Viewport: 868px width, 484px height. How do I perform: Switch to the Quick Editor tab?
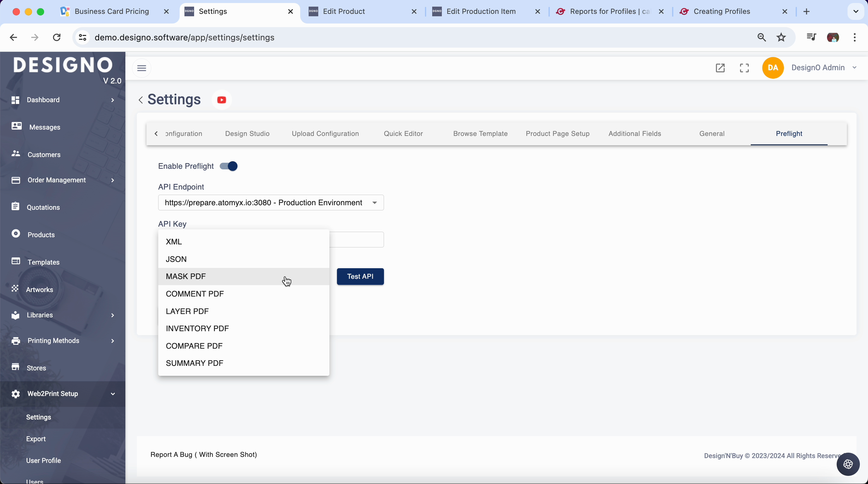coord(403,134)
